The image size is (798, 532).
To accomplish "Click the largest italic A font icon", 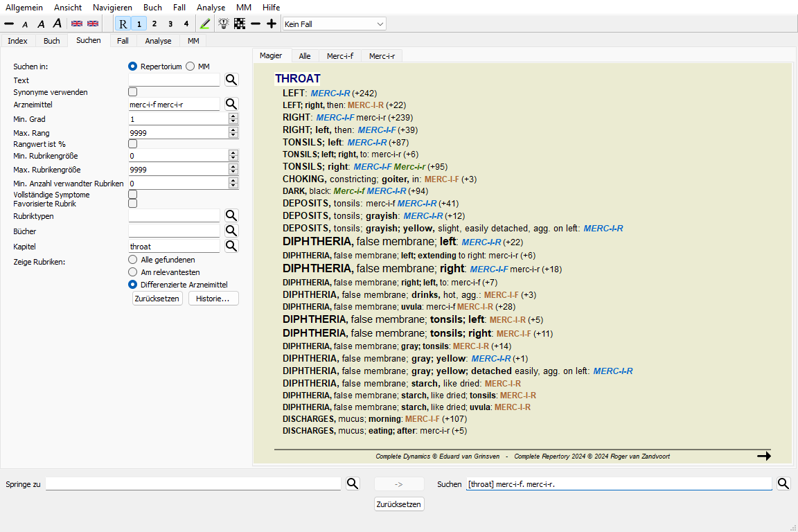I will pos(57,24).
